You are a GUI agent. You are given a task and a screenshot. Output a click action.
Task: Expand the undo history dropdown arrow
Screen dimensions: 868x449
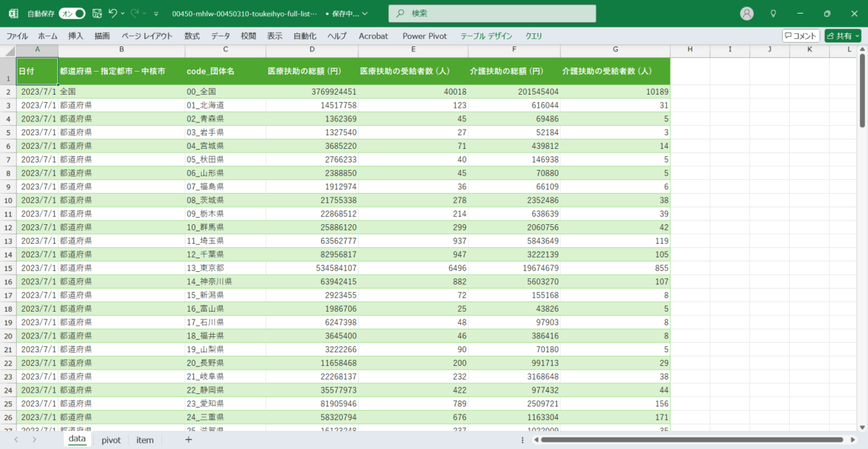[123, 13]
